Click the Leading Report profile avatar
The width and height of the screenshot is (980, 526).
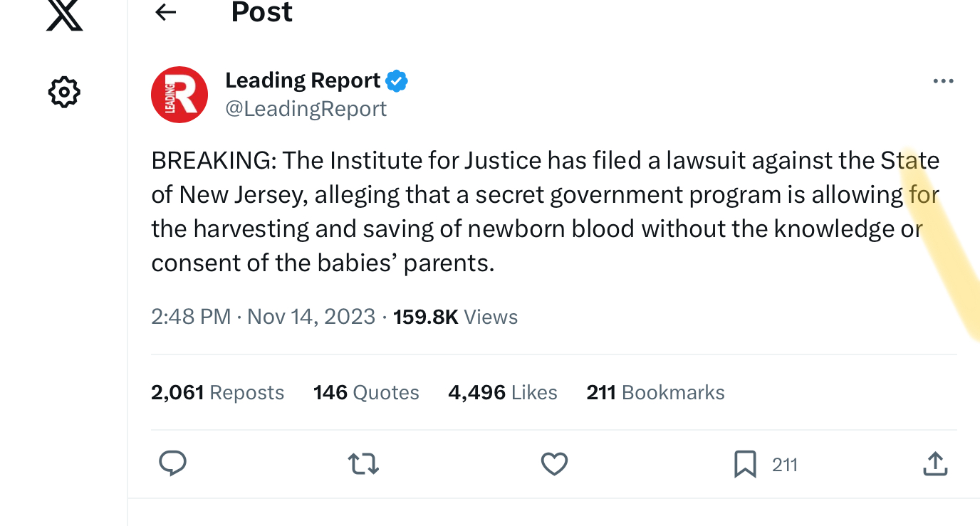tap(179, 95)
